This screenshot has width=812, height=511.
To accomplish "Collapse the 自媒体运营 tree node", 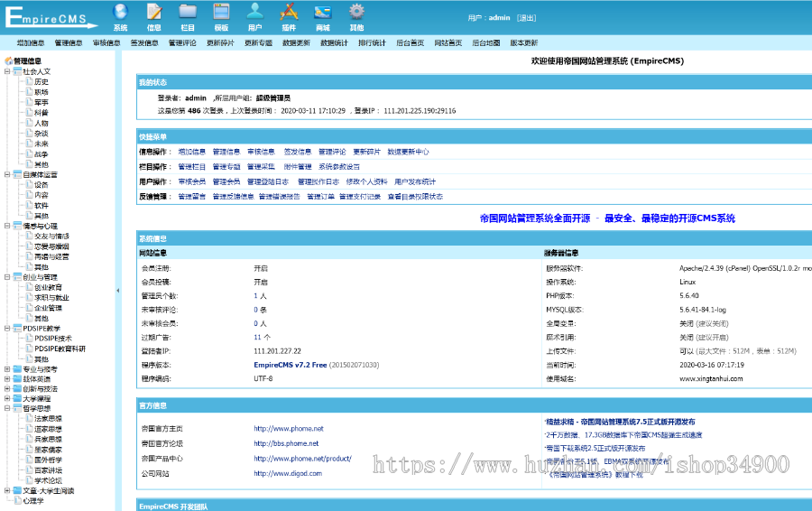I will tap(7, 174).
